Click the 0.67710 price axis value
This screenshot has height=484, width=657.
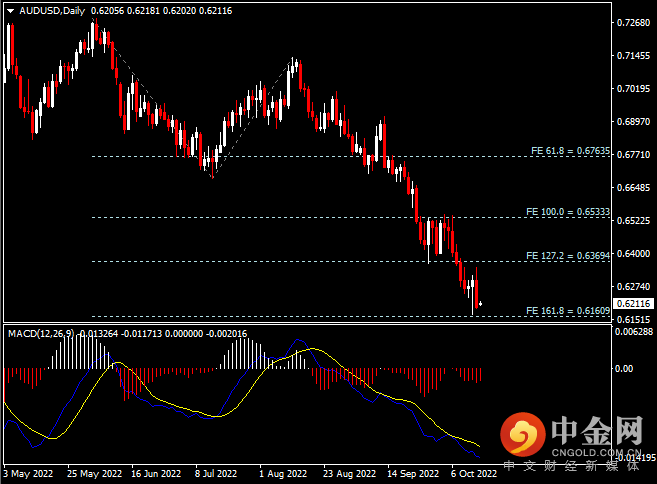(x=634, y=155)
